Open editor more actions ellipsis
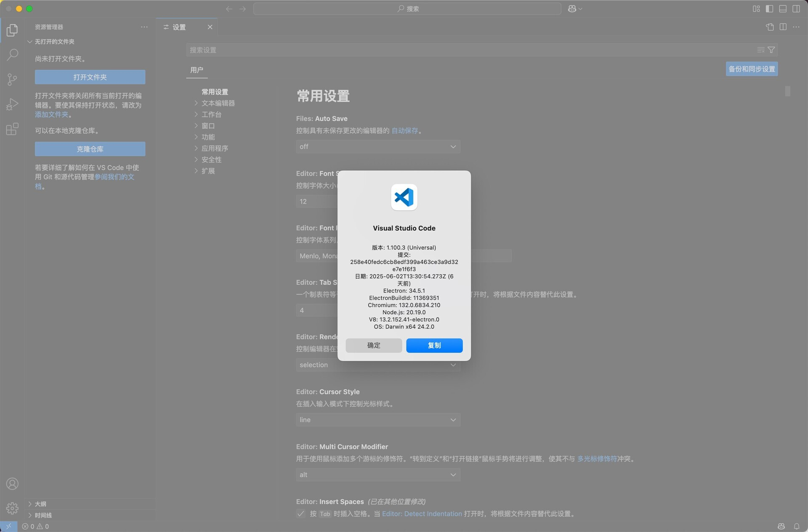This screenshot has height=532, width=808. tap(796, 27)
